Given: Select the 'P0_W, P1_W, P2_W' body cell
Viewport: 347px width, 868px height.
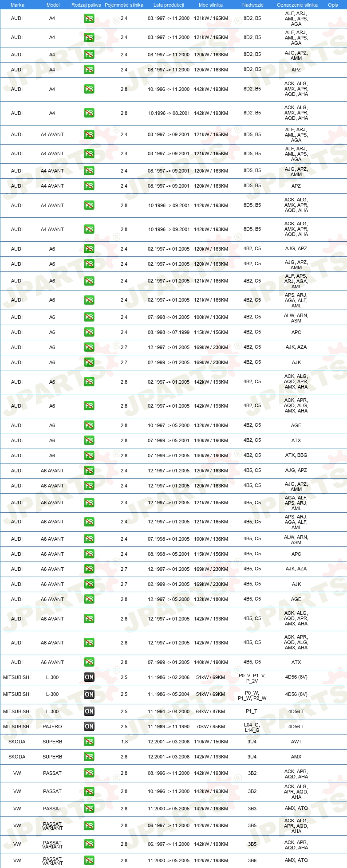Looking at the screenshot, I should pyautogui.click(x=252, y=695).
